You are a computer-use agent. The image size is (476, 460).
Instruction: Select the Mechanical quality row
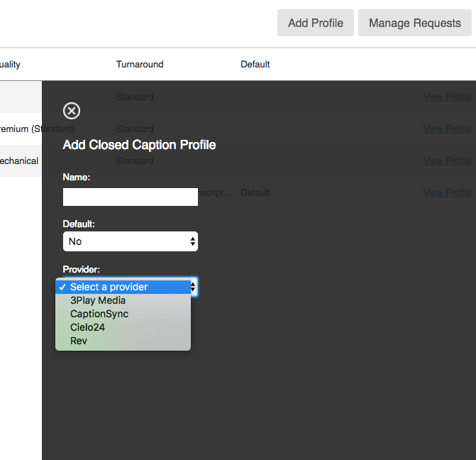pyautogui.click(x=19, y=161)
